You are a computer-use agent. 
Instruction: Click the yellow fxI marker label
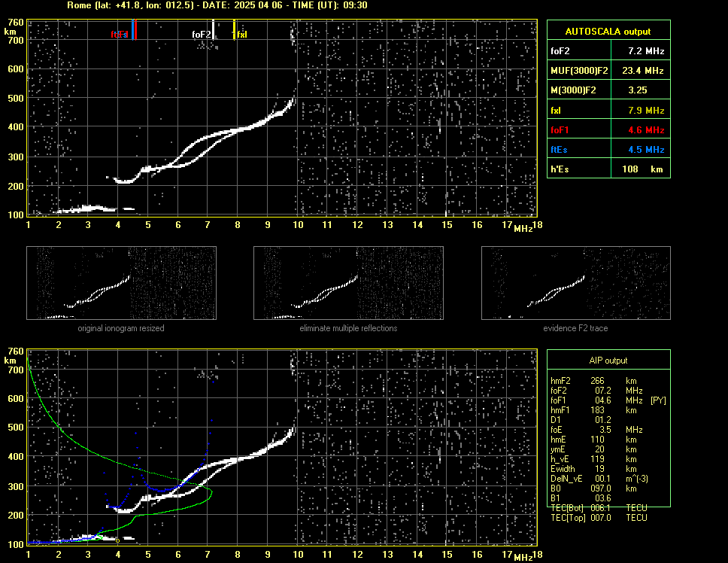242,35
